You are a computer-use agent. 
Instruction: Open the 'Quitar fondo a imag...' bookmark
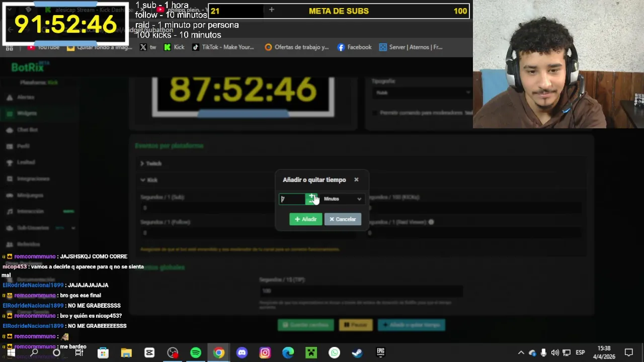point(99,47)
